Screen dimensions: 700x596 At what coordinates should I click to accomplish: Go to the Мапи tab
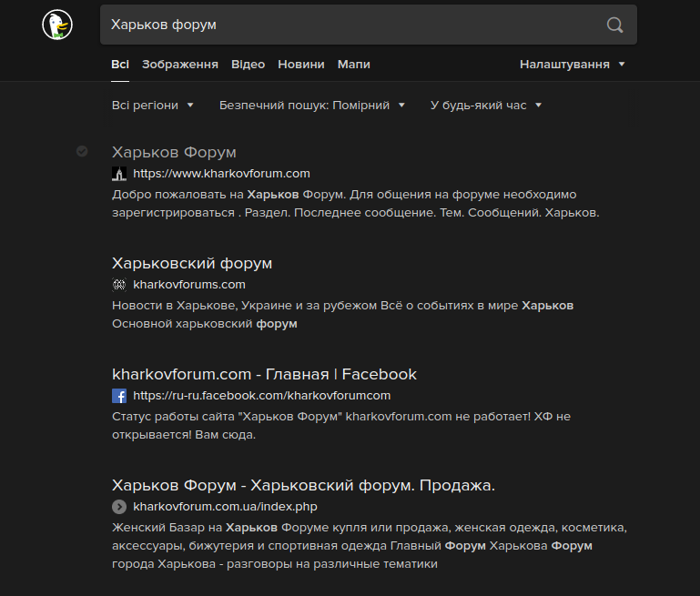pos(354,65)
